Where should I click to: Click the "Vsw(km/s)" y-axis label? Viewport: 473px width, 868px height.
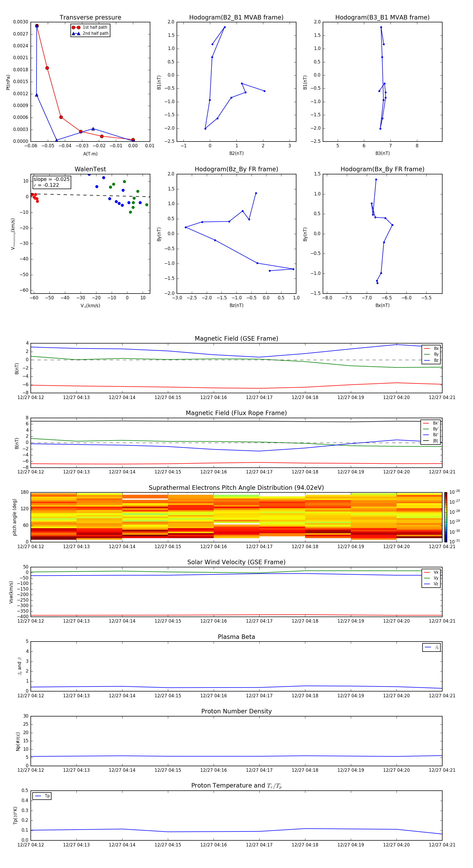(x=11, y=592)
